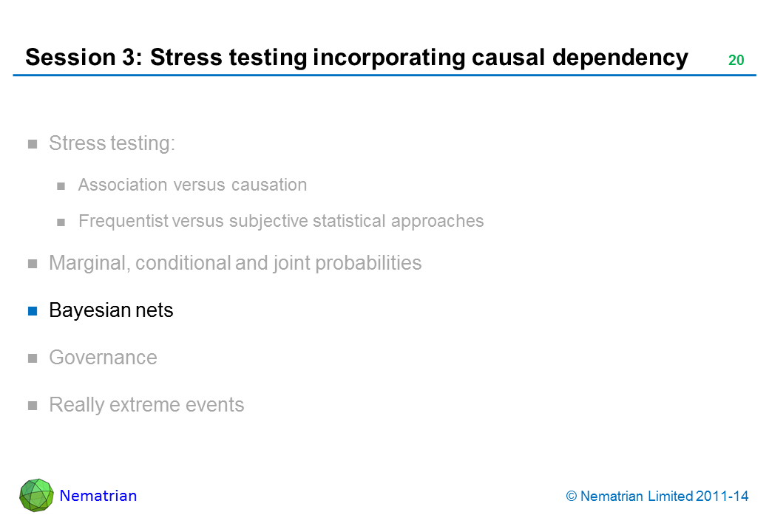The height and width of the screenshot is (532, 769).
Task: Click the Nematrian polyhedron logo
Action: [x=36, y=495]
